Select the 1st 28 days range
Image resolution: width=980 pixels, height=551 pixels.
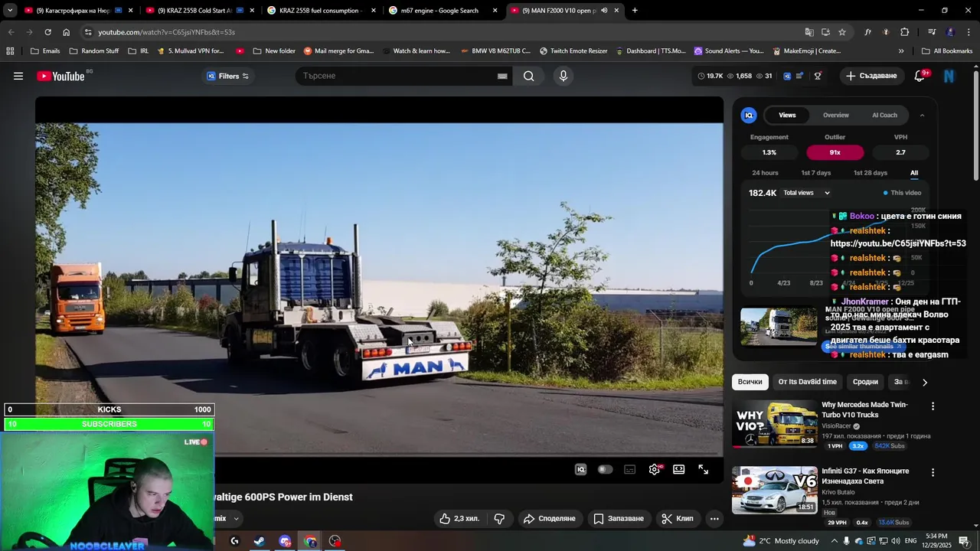tap(871, 173)
